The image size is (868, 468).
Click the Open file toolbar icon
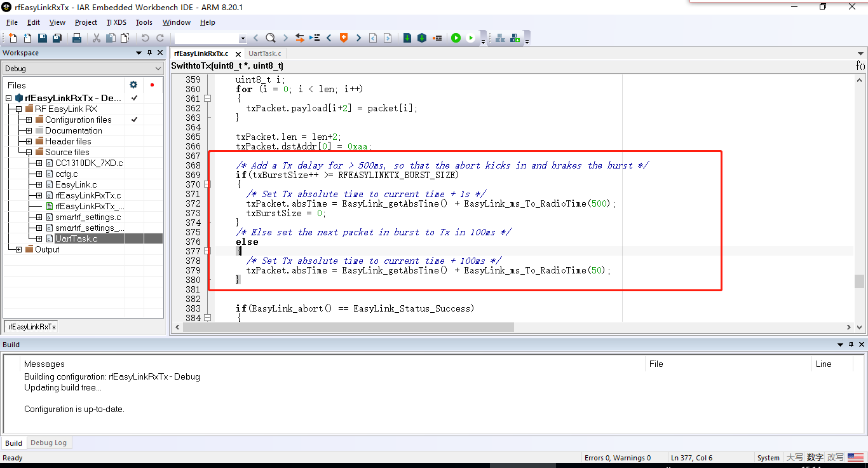27,38
